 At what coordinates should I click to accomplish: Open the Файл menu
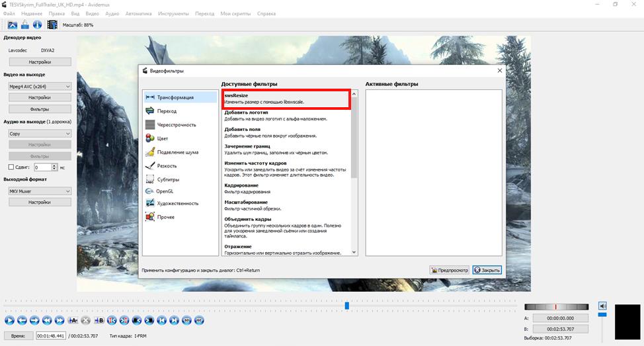click(9, 13)
